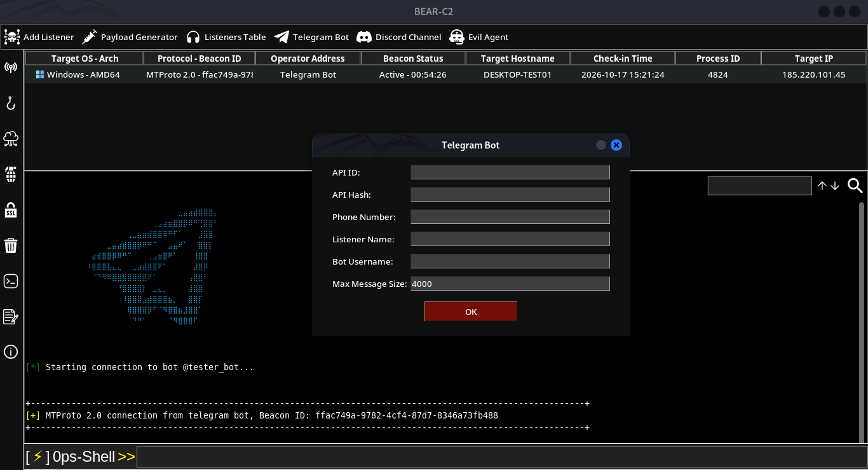The height and width of the screenshot is (470, 868).
Task: Click the magnifier search icon
Action: 855,186
